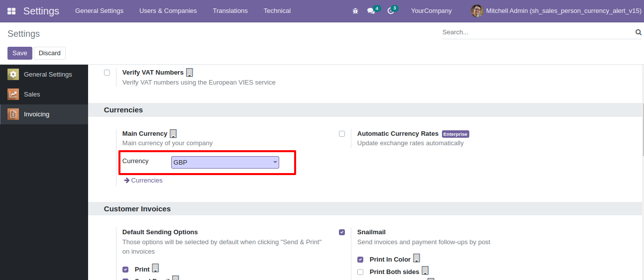This screenshot has width=644, height=280.
Task: Click the Main Currency label
Action: pos(145,134)
